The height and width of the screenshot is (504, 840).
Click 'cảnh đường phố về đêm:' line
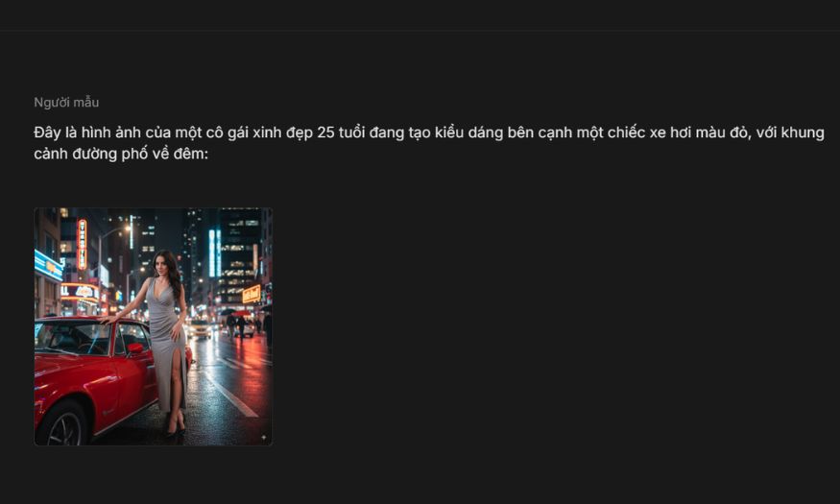(121, 155)
